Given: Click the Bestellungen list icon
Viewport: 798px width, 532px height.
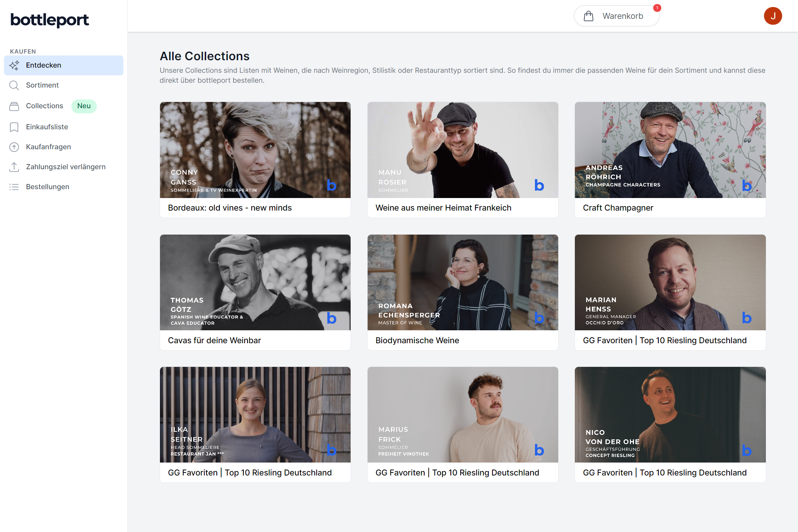Looking at the screenshot, I should coord(14,187).
